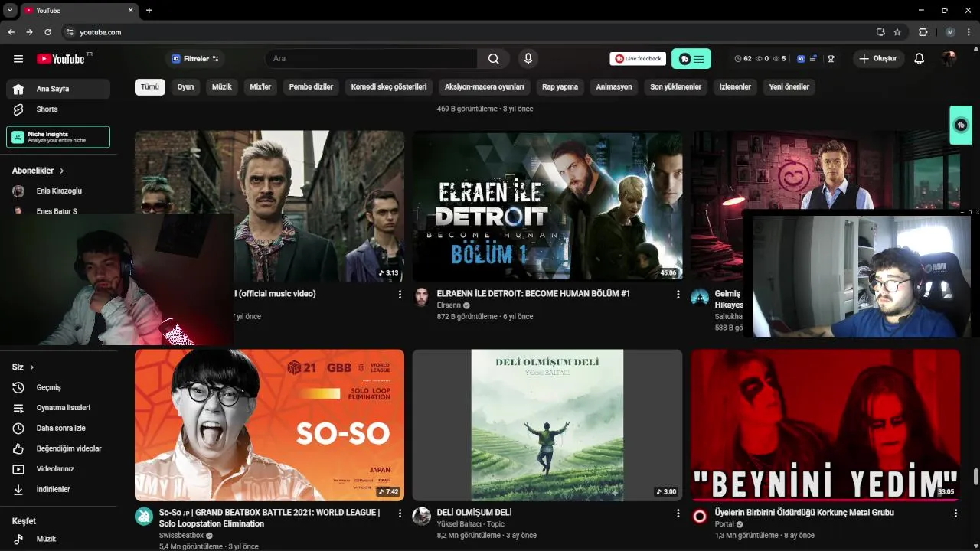Viewport: 980px width, 551px height.
Task: Open options for the So-So beatbox video
Action: coord(400,514)
